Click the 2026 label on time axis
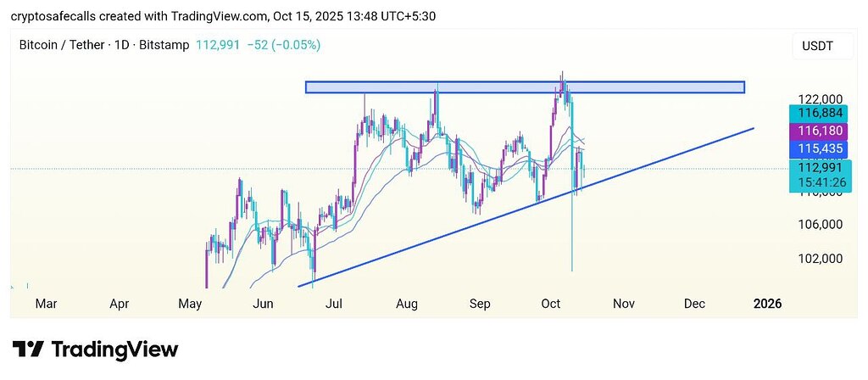Image resolution: width=868 pixels, height=380 pixels. coord(767,304)
